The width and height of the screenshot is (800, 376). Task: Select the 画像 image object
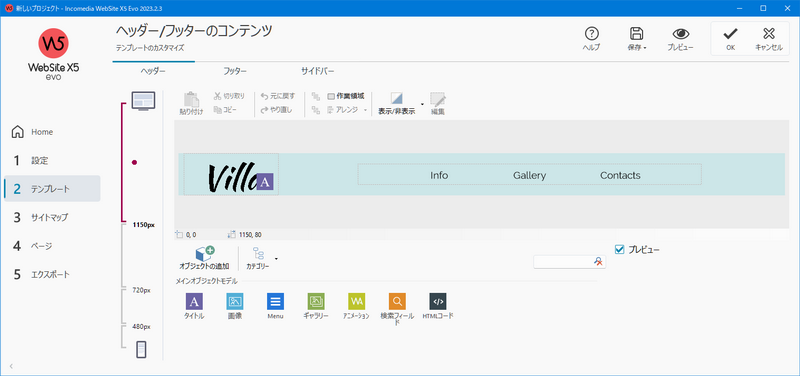235,306
